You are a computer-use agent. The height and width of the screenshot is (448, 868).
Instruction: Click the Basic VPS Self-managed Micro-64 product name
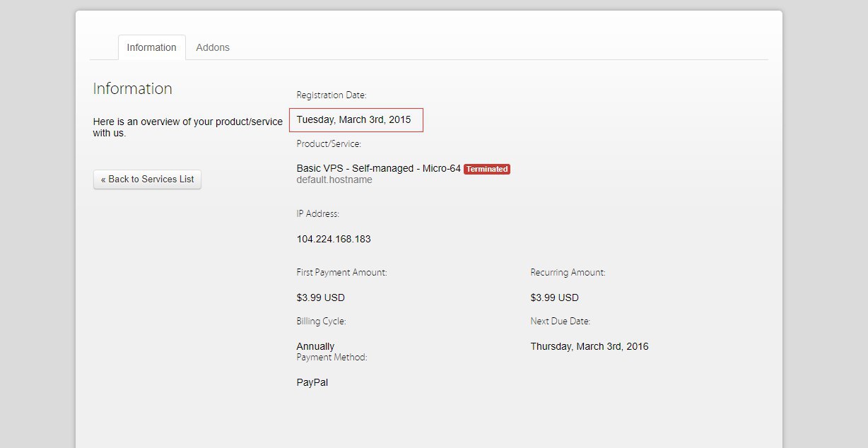tap(378, 169)
